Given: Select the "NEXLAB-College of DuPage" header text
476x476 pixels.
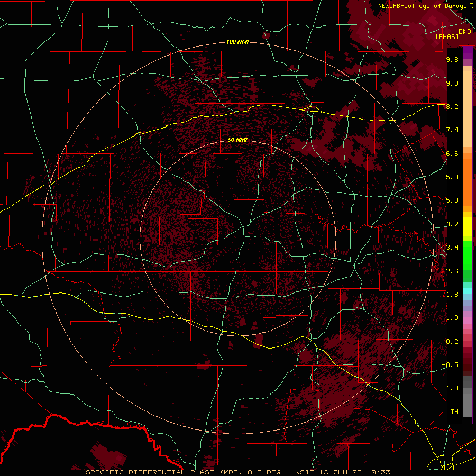Looking at the screenshot, I should 422,6.
